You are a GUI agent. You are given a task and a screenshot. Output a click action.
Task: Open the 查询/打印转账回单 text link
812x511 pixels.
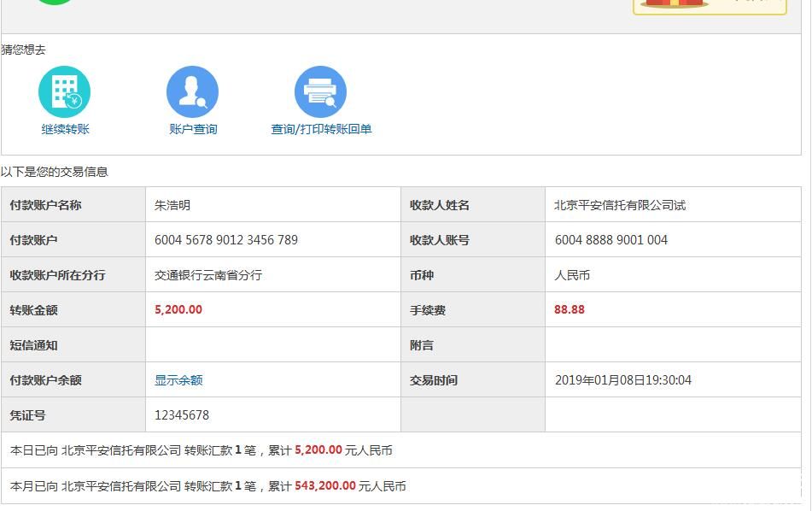pos(321,129)
